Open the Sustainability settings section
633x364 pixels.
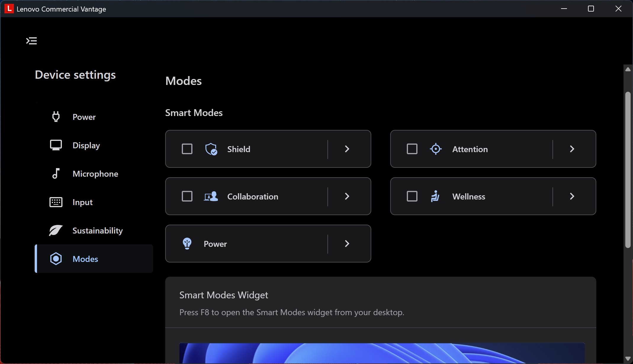pyautogui.click(x=97, y=231)
